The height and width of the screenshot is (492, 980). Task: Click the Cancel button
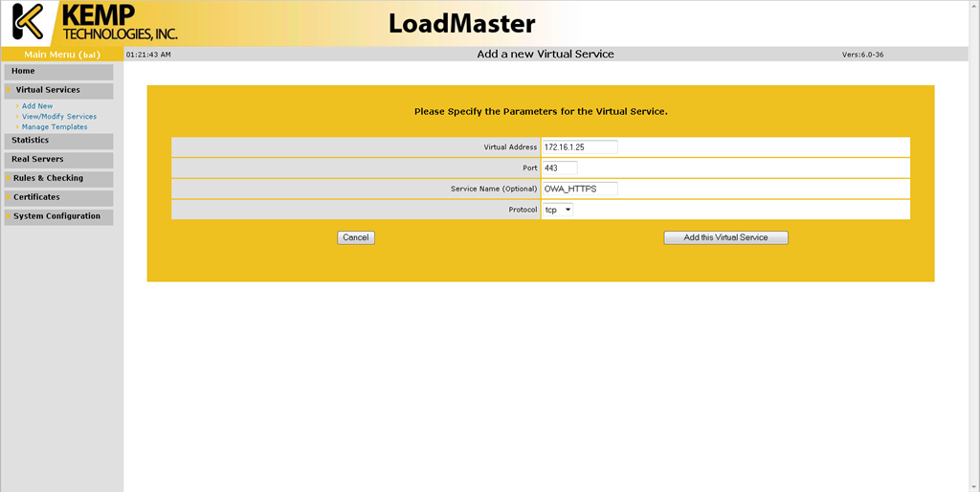[x=356, y=237]
